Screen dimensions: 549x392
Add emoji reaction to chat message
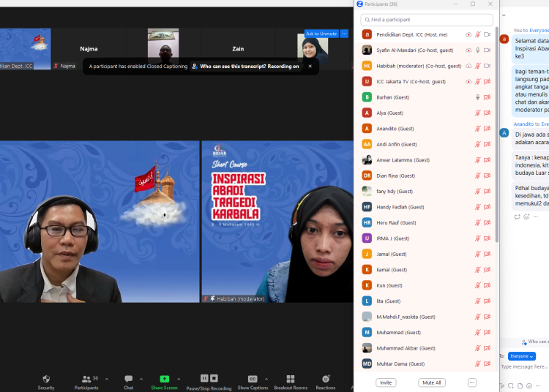526,216
